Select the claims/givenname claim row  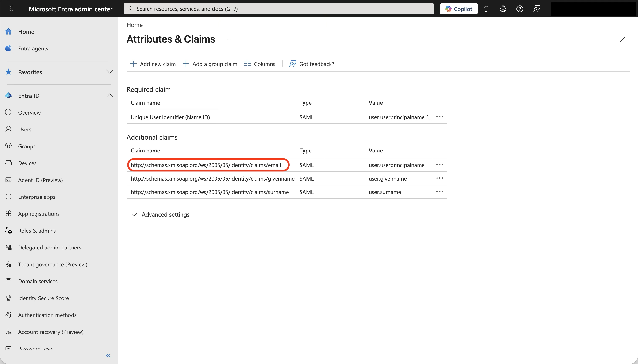pos(213,178)
